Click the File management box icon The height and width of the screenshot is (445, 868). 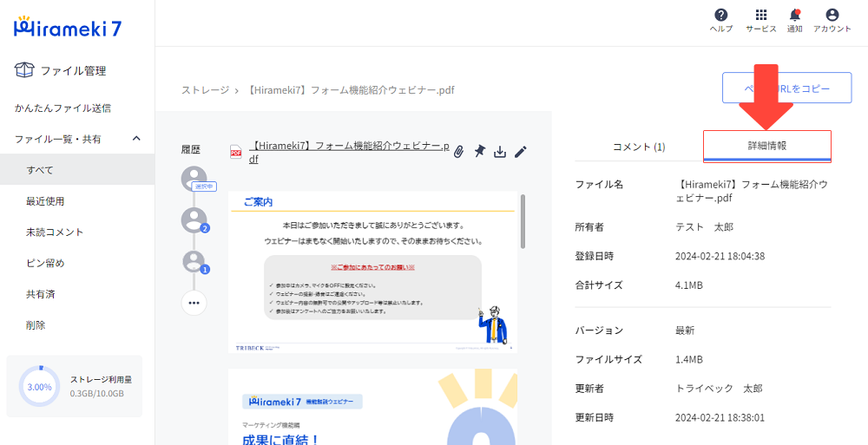tap(24, 70)
